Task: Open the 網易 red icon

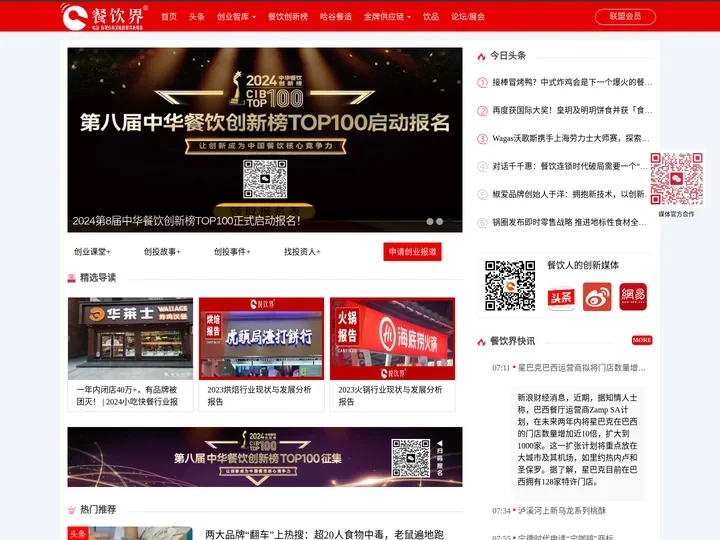Action: point(633,297)
